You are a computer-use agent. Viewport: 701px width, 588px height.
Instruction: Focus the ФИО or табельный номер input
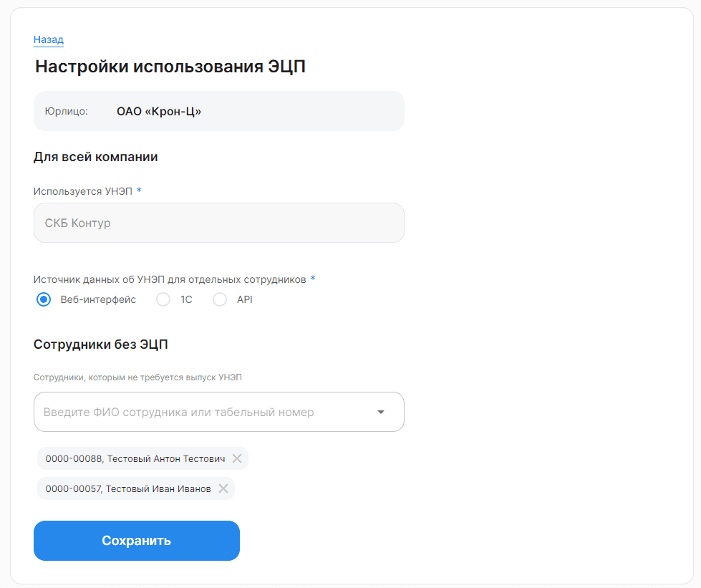point(206,412)
